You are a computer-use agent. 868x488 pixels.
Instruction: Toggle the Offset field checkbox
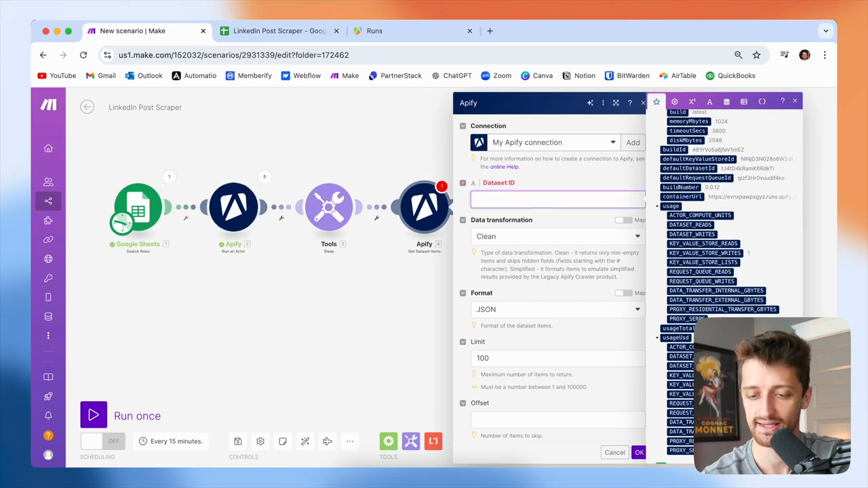pyautogui.click(x=463, y=403)
